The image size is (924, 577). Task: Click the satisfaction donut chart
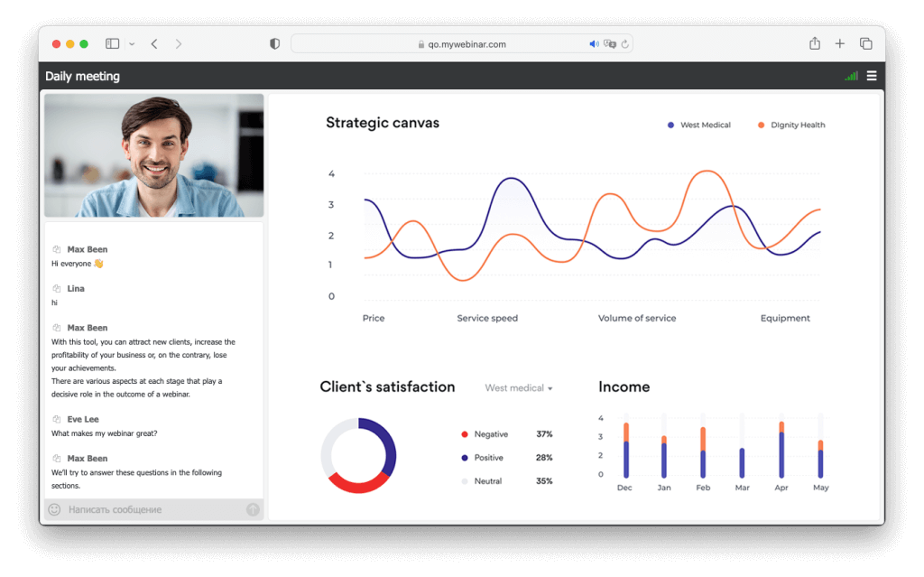(358, 455)
